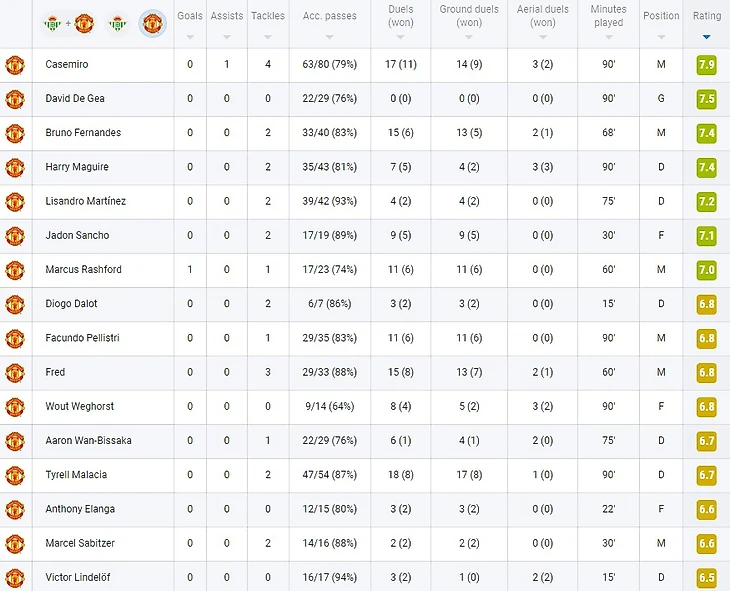Click the club crest beside Tyrell Malacia
730x591 pixels.
click(x=15, y=475)
